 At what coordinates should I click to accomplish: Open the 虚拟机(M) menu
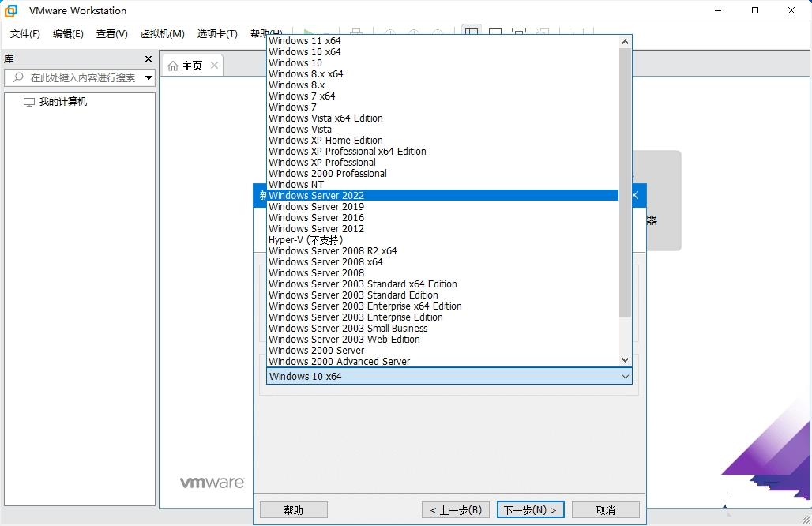coord(162,34)
